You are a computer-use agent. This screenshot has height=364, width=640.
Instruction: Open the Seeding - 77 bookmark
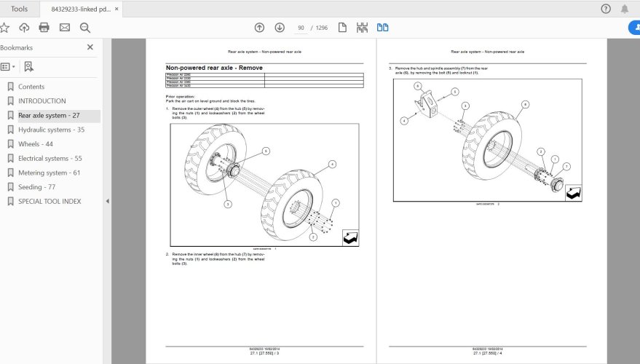coord(36,187)
